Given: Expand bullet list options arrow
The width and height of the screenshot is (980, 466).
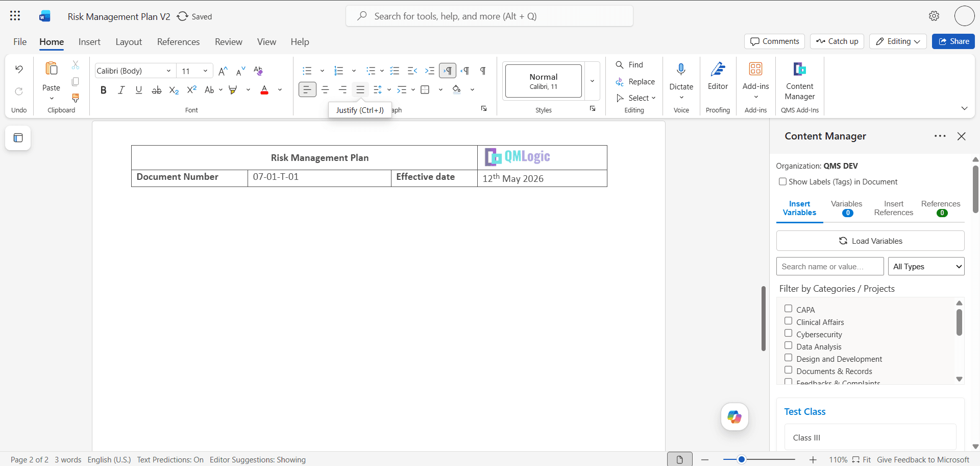Looking at the screenshot, I should (322, 71).
